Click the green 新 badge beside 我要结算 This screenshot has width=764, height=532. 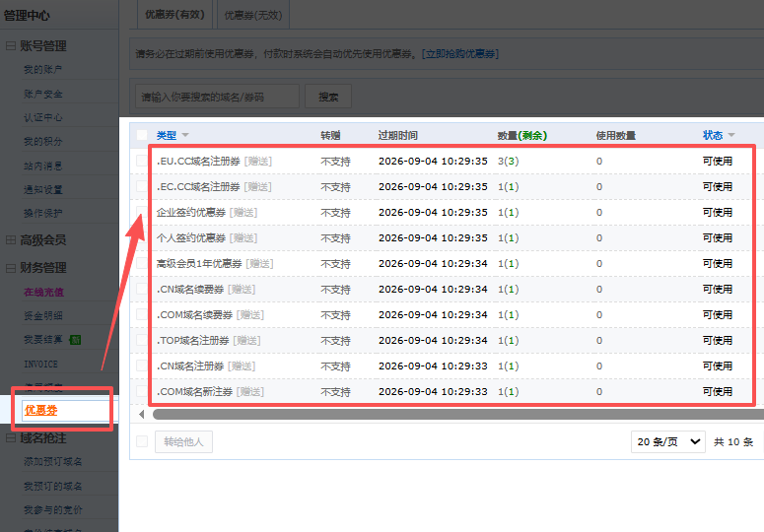(x=75, y=340)
